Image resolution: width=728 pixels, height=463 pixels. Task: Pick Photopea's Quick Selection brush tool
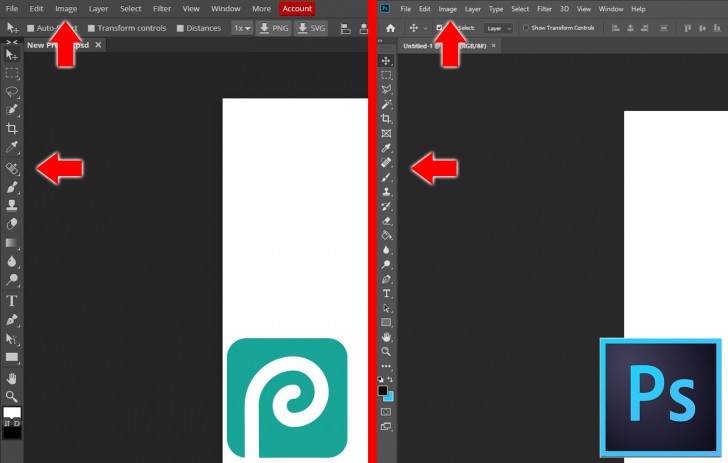pos(12,110)
